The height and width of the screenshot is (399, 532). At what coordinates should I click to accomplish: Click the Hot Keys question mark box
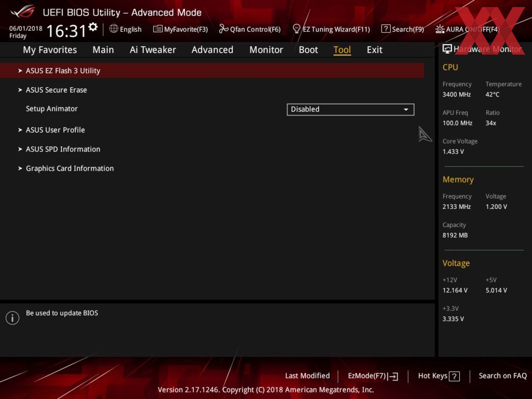[x=454, y=376]
